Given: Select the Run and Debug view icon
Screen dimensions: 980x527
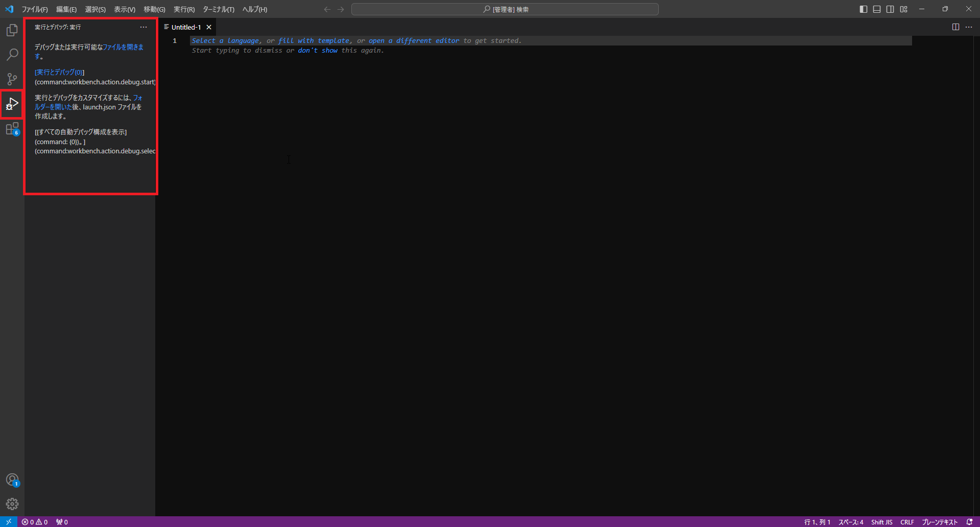Looking at the screenshot, I should point(12,104).
